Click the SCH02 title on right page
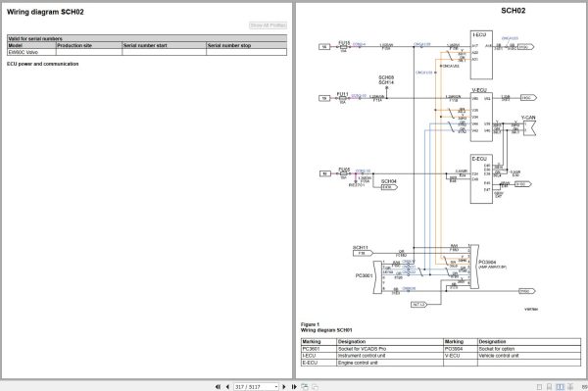Viewport: 588px width, 391px height. 513,11
